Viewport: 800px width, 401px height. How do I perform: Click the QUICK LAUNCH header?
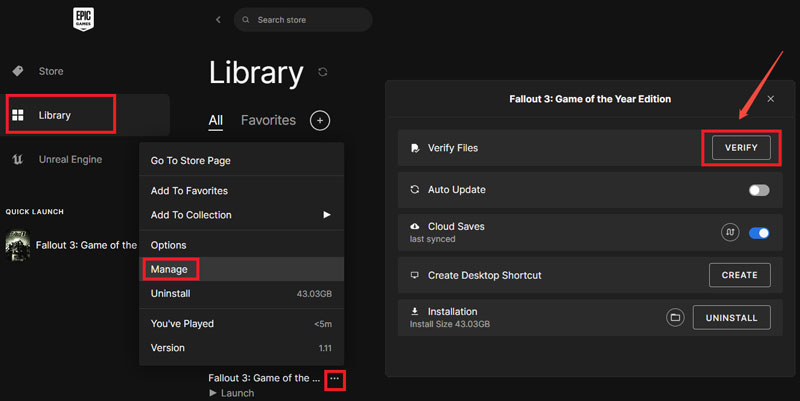[x=35, y=212]
